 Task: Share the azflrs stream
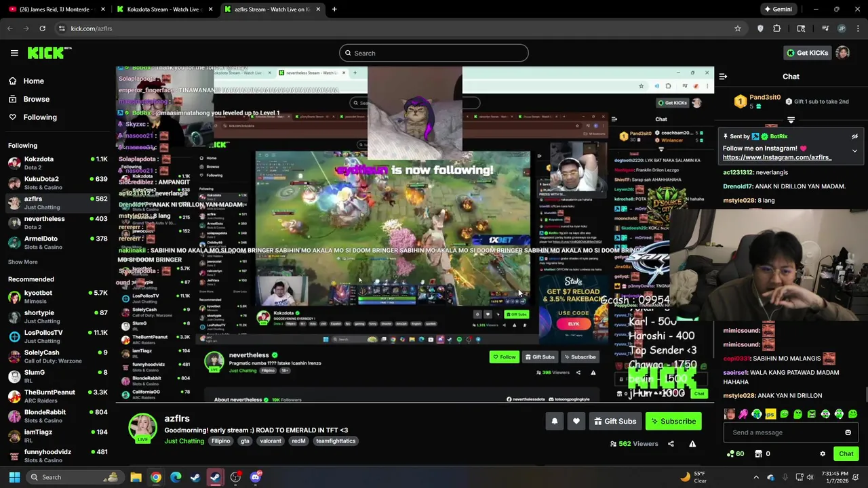pyautogui.click(x=671, y=444)
